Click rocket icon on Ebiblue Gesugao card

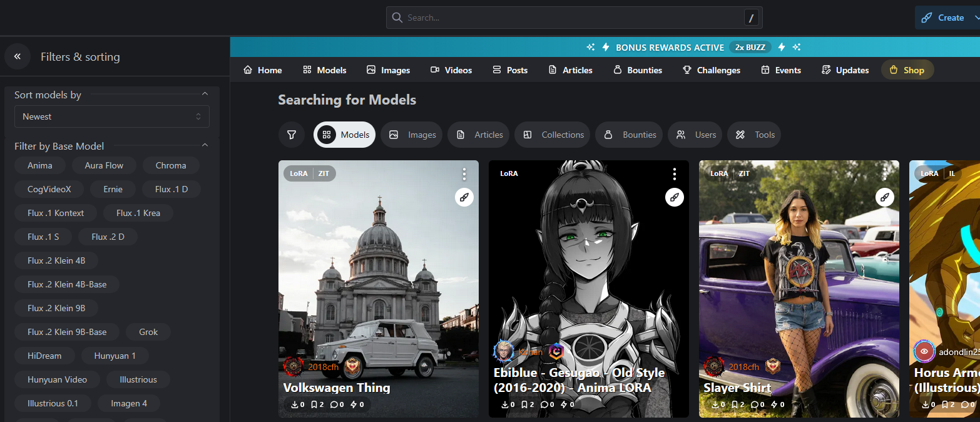tap(674, 197)
